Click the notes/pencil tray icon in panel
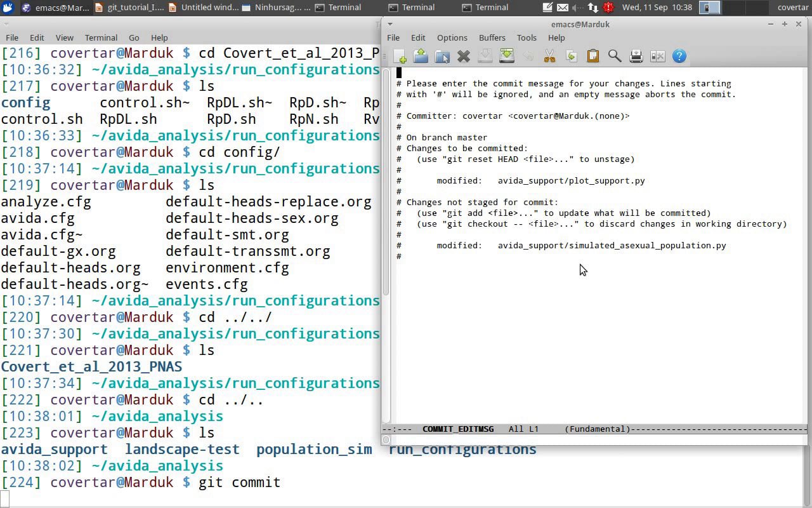 point(549,8)
